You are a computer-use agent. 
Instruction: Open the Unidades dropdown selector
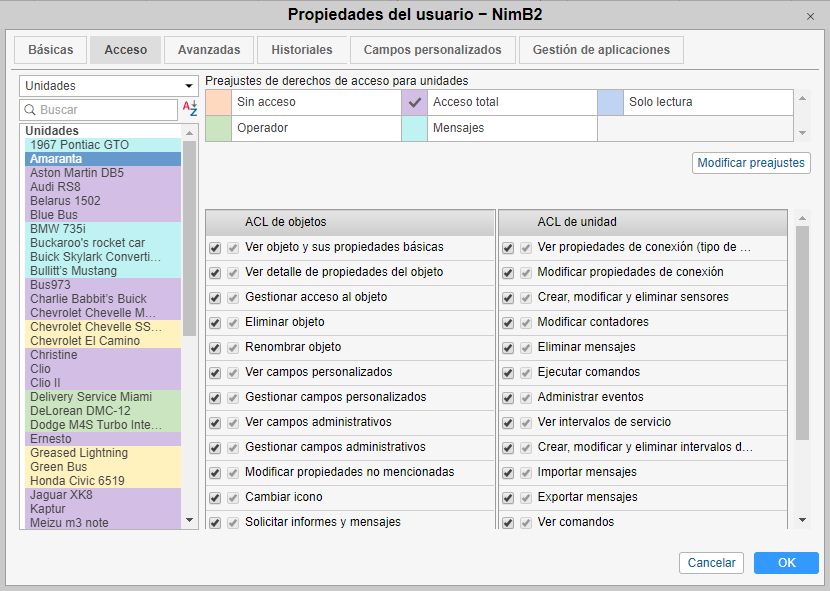coord(109,86)
